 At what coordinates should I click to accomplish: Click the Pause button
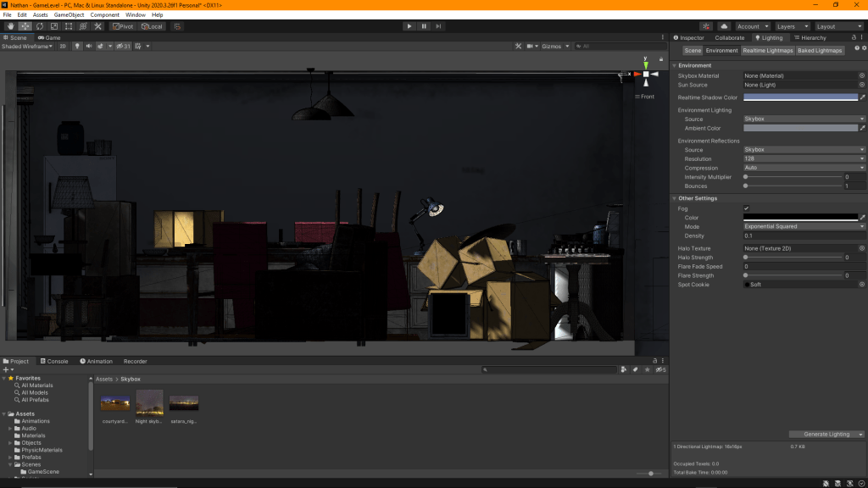click(424, 26)
